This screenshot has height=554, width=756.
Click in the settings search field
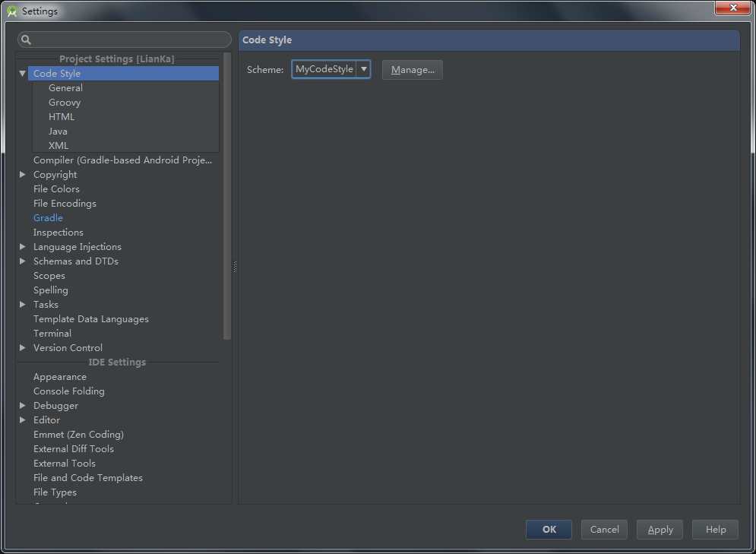tap(129, 40)
